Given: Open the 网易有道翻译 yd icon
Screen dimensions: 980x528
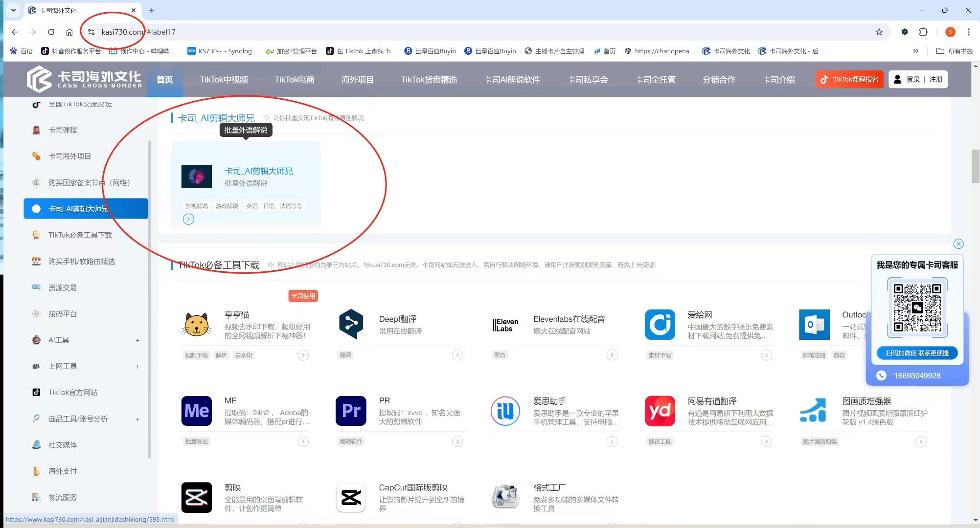Looking at the screenshot, I should coord(660,411).
